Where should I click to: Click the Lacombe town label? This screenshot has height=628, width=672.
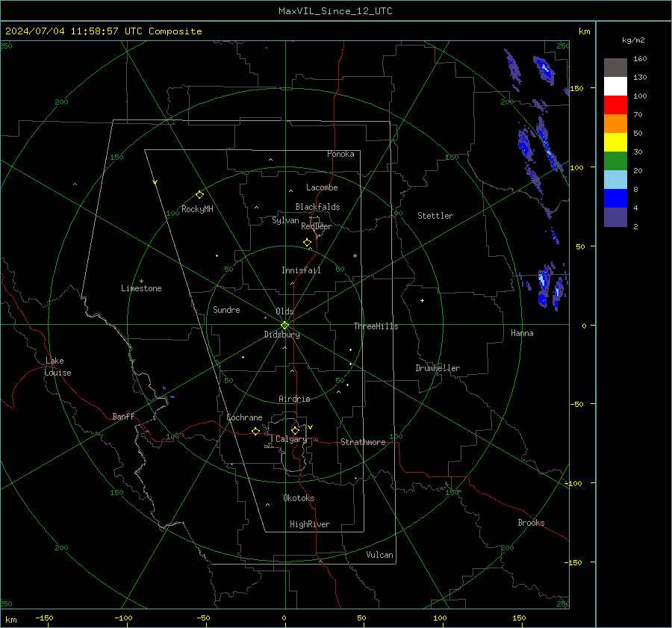(x=322, y=187)
